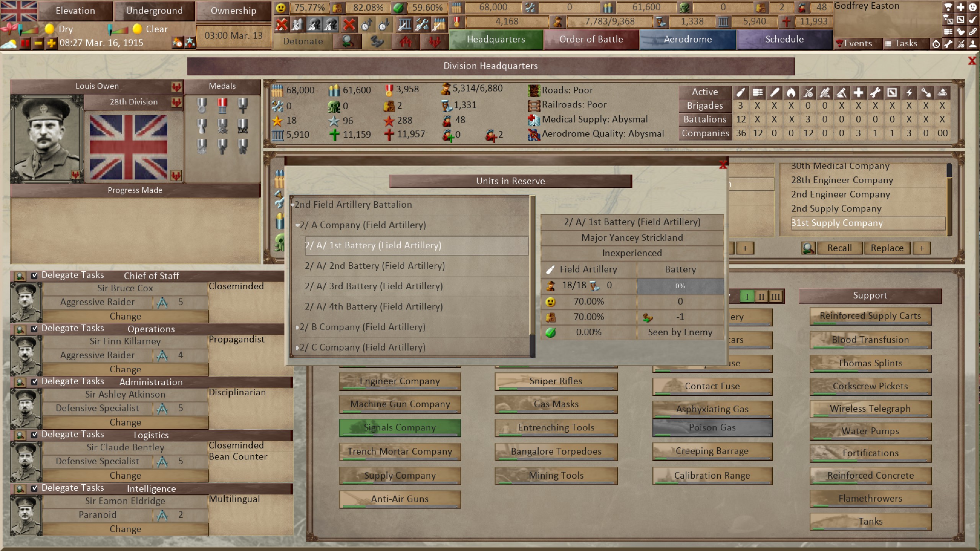Click the chain link icon top right
Image resolution: width=980 pixels, height=551 pixels.
[x=973, y=31]
